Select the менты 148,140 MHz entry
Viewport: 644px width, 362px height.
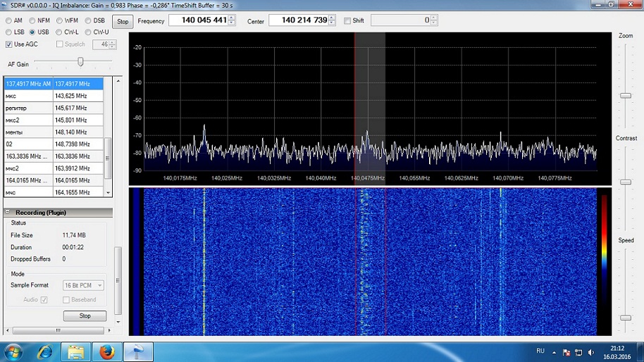click(x=54, y=132)
